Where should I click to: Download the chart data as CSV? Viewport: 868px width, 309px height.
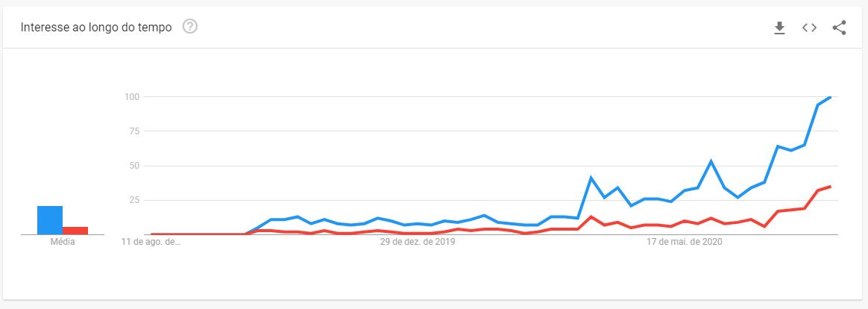(x=779, y=28)
